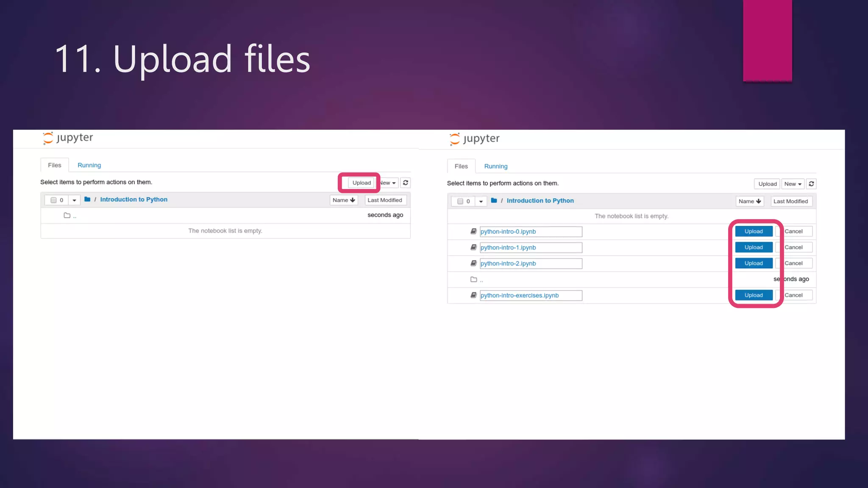Open the selection dropdown arrow in the right screenshot

click(481, 201)
